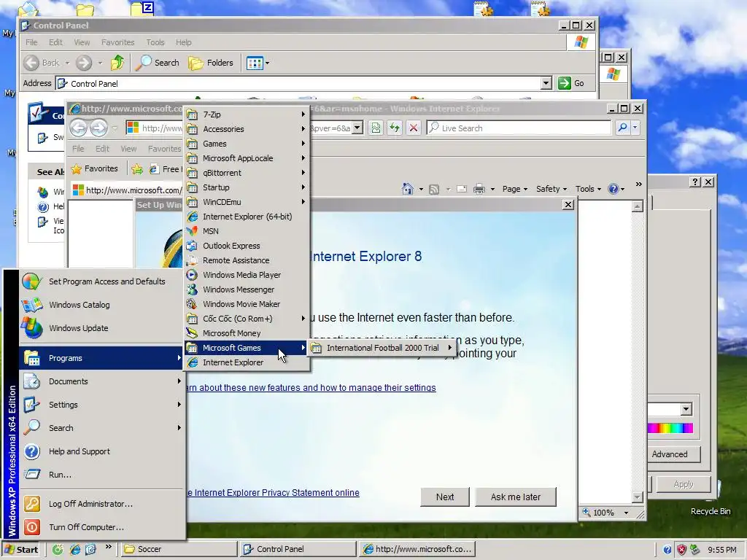Click the IE RSS feeds icon
Viewport: 747px width, 560px height.
(434, 190)
